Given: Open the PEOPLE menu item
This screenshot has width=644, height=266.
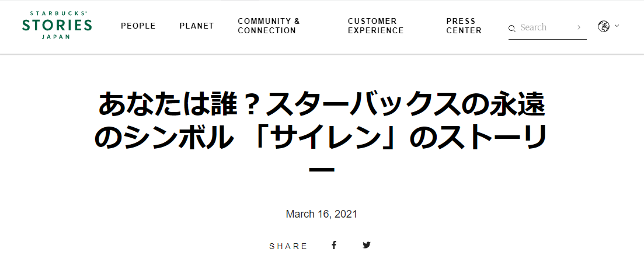Looking at the screenshot, I should click(x=138, y=26).
